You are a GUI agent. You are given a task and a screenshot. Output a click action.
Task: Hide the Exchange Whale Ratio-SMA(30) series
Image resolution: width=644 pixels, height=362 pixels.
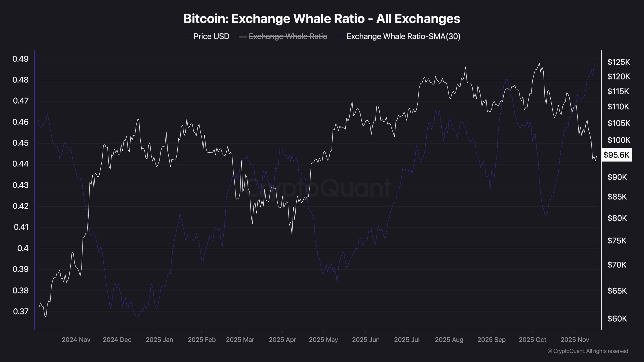click(x=403, y=37)
